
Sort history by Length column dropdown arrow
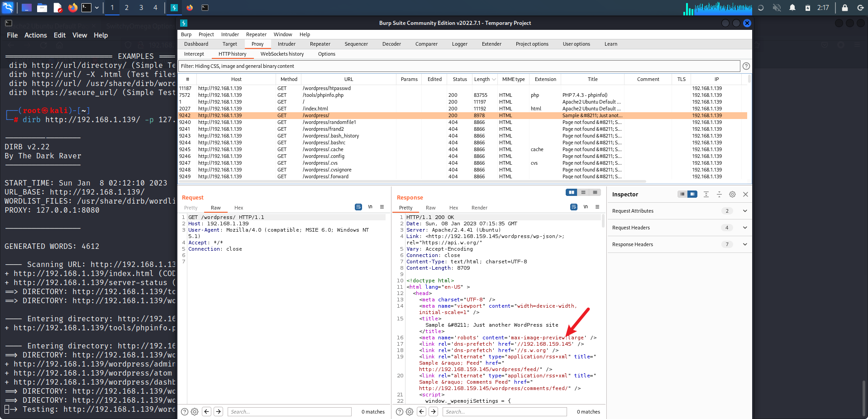494,79
